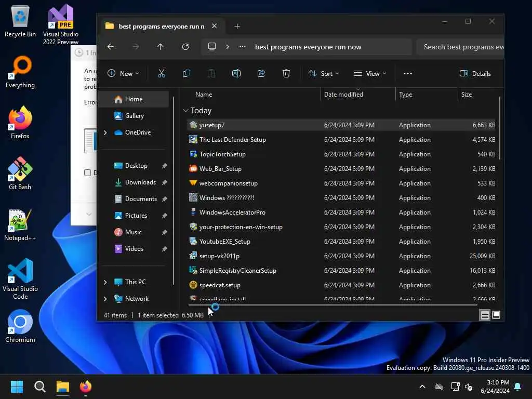Open Everything search desktop shortcut
Screen dimensions: 532x399
pos(20,72)
